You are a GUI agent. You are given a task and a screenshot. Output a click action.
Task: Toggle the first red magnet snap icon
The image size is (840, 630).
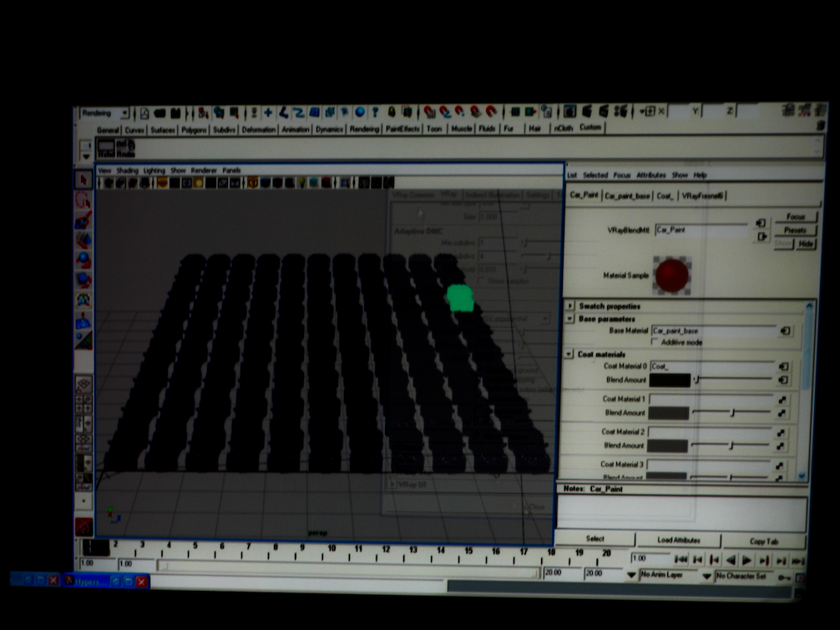click(x=429, y=112)
